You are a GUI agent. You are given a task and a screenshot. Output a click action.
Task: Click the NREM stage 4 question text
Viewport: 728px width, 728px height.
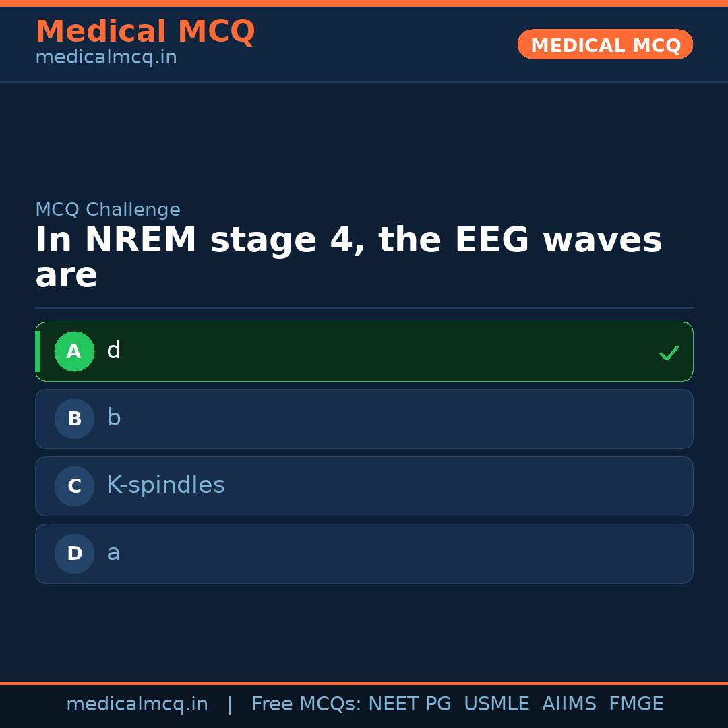(x=348, y=257)
